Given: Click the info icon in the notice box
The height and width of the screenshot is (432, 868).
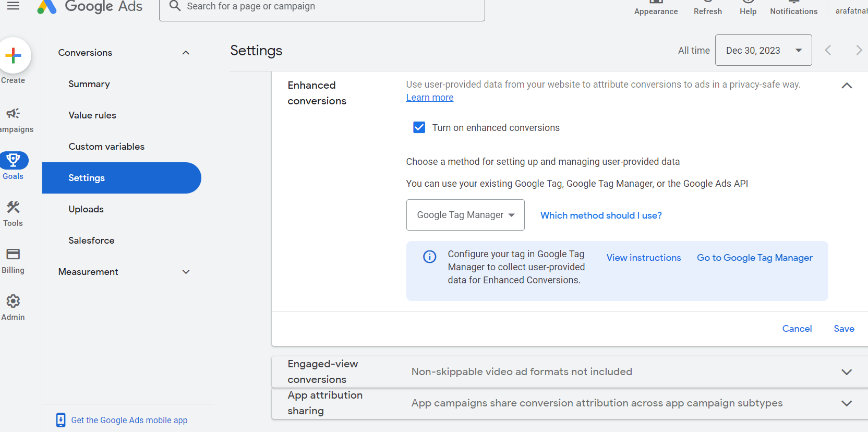Looking at the screenshot, I should (429, 257).
